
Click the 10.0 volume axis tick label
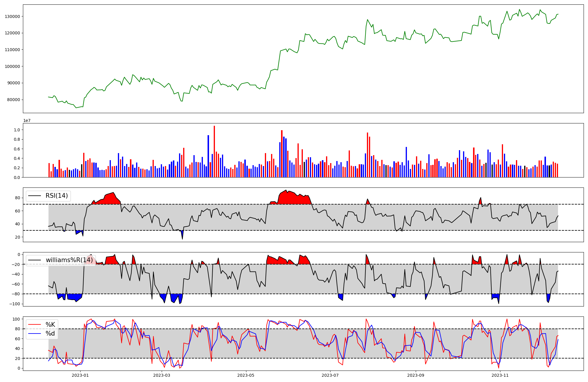17,130
